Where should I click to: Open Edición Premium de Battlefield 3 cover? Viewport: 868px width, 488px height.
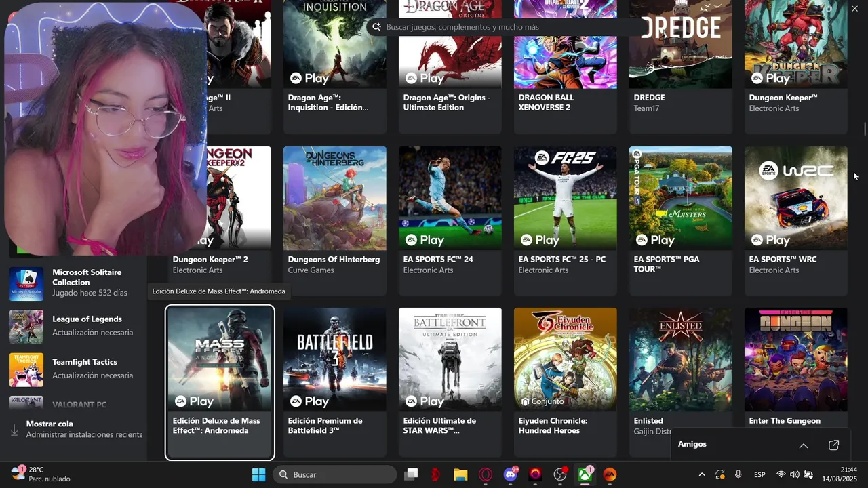point(335,359)
